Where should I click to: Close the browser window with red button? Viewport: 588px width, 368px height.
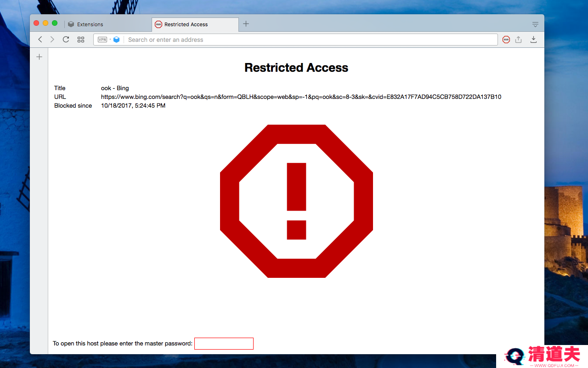[37, 23]
